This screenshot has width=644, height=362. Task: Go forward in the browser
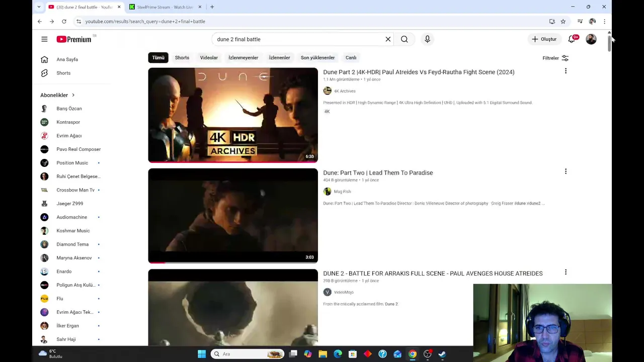tap(52, 22)
